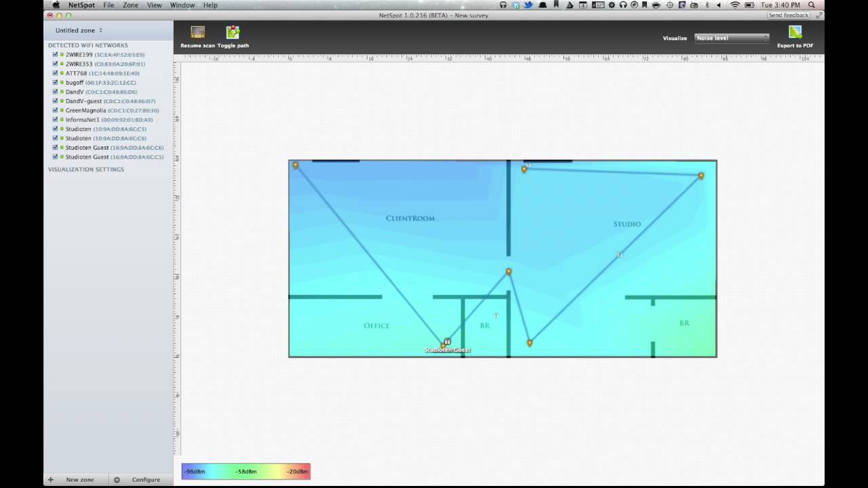The height and width of the screenshot is (488, 868).
Task: Click the Export to PDF icon
Action: [795, 32]
